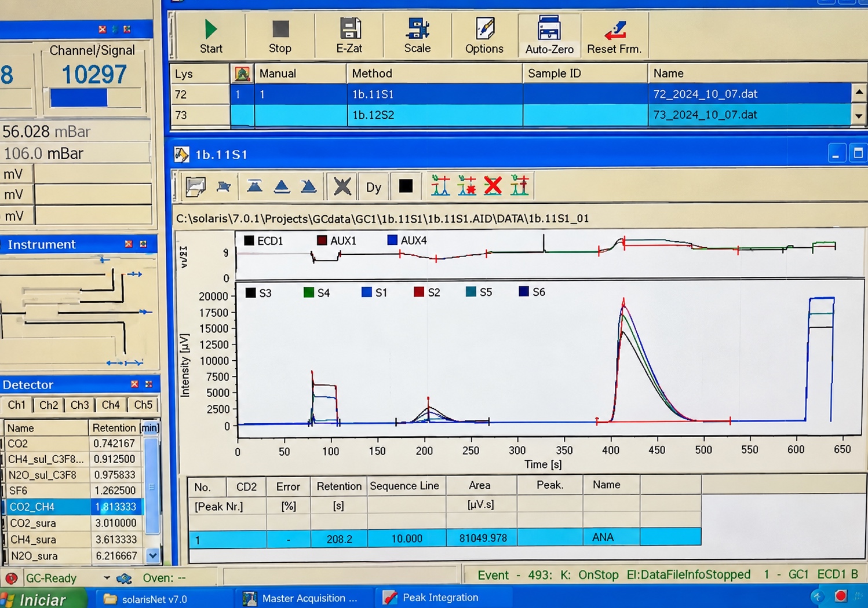Click the first green-red integration marker icon
Screen dimensions: 868x608
tap(440, 186)
